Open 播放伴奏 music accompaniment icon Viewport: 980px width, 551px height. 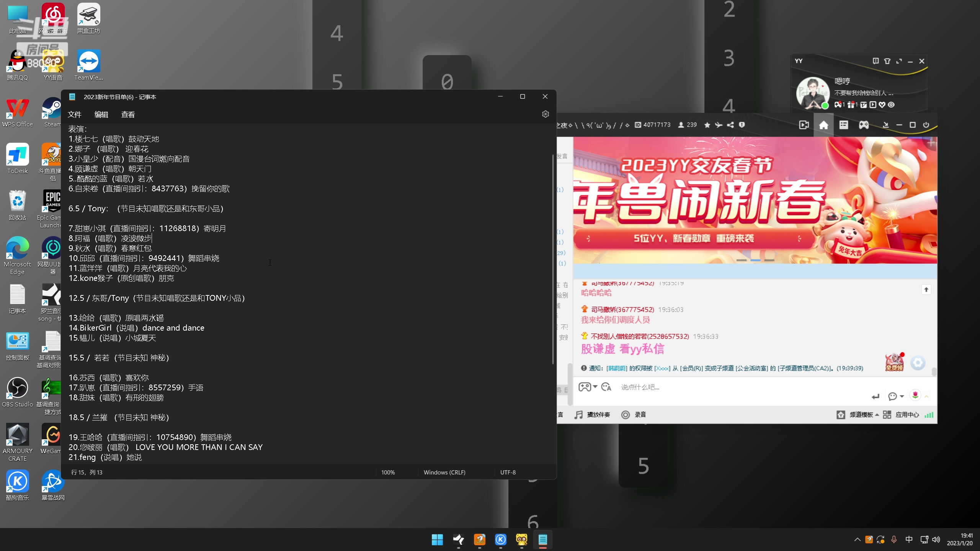pos(578,414)
